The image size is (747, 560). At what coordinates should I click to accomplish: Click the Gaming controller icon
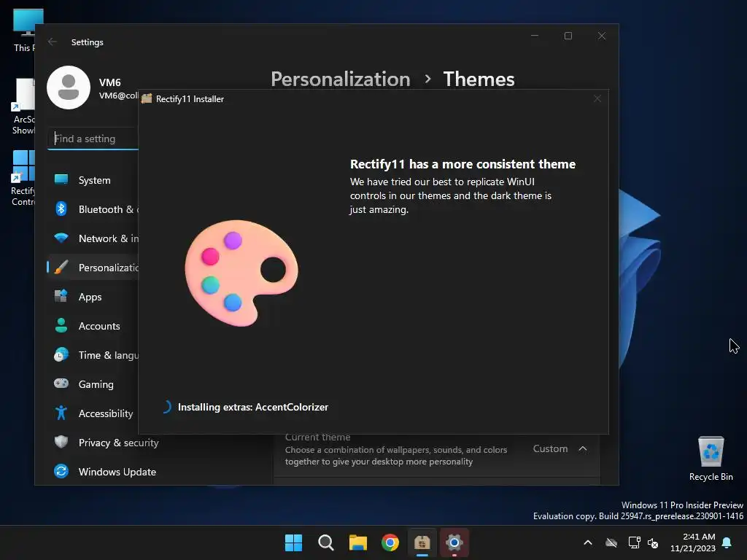[61, 384]
